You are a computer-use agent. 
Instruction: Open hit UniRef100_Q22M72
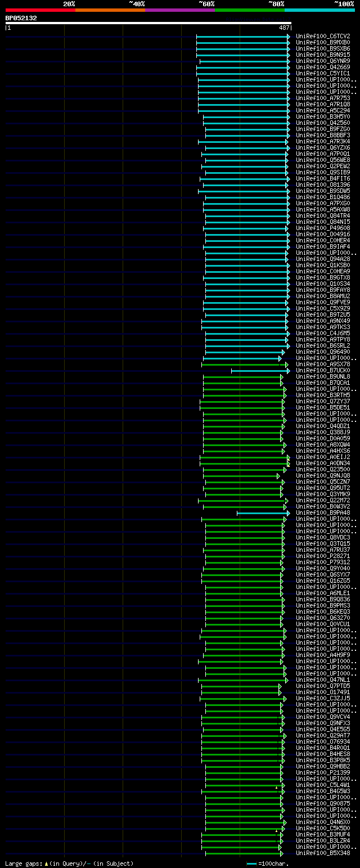click(323, 500)
